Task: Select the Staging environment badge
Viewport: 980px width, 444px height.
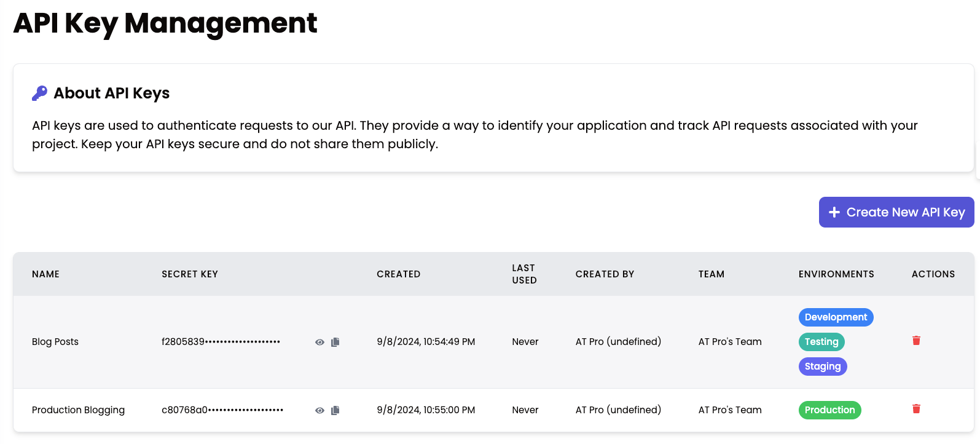Action: 823,366
